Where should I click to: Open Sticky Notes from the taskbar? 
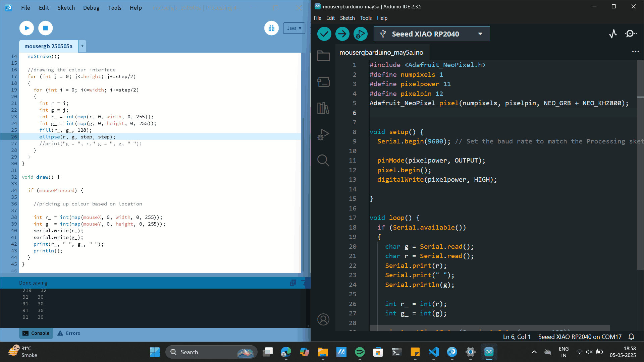415,352
